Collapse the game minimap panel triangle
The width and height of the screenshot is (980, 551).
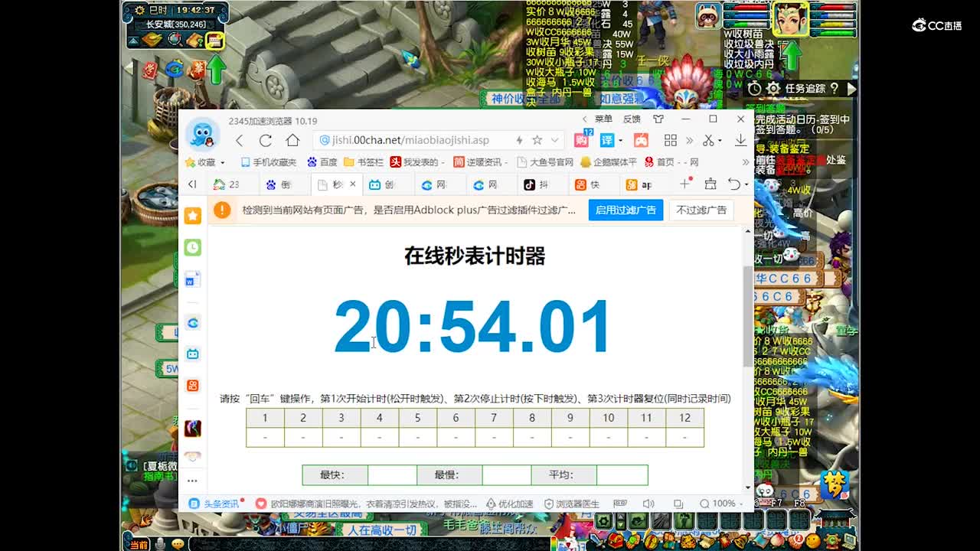pos(133,42)
